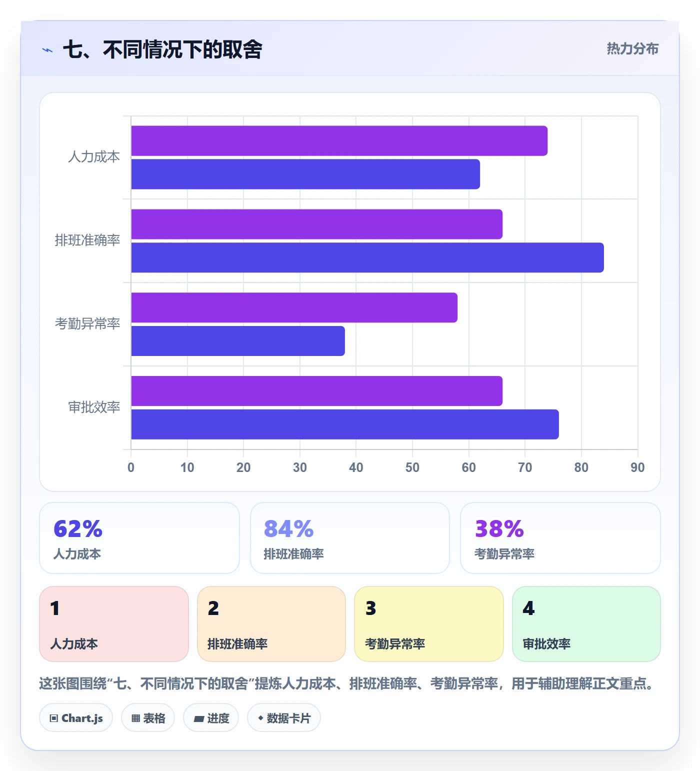Click the 70 tick on the chart axis
This screenshot has height=771, width=700.
click(x=525, y=467)
